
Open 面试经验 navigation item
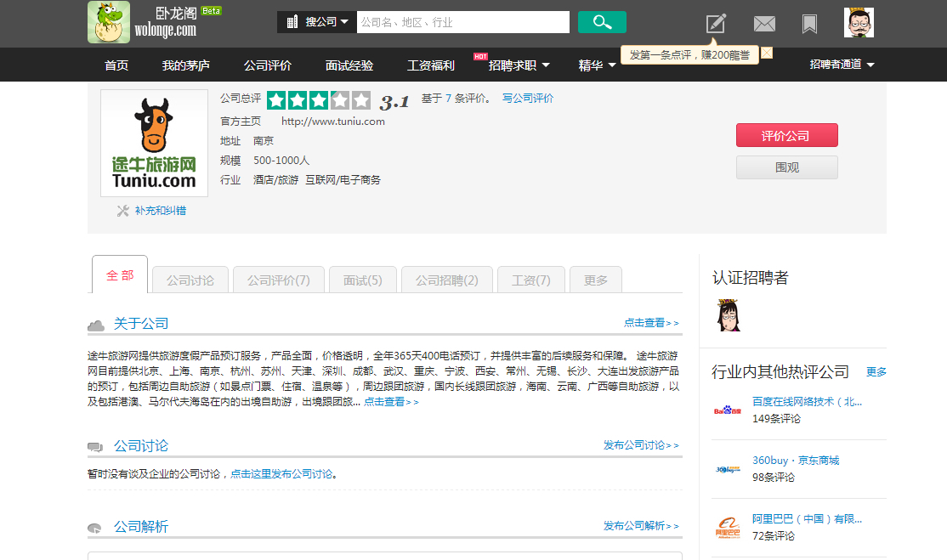tap(349, 65)
